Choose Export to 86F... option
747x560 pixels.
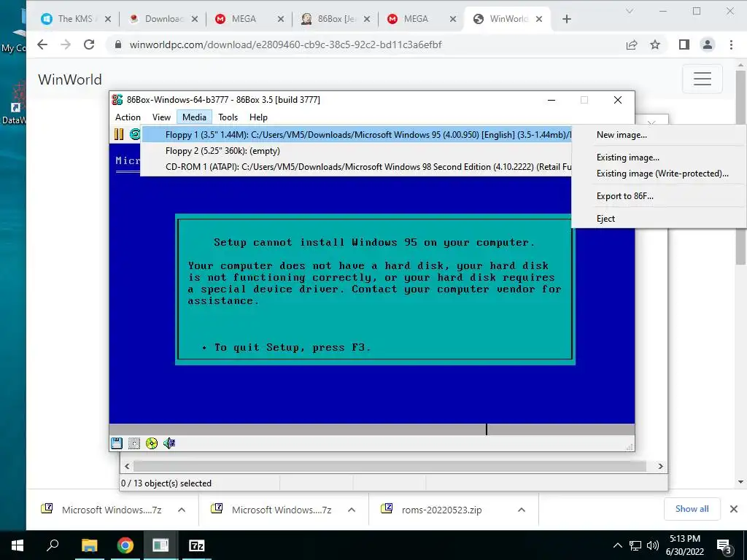[659, 196]
